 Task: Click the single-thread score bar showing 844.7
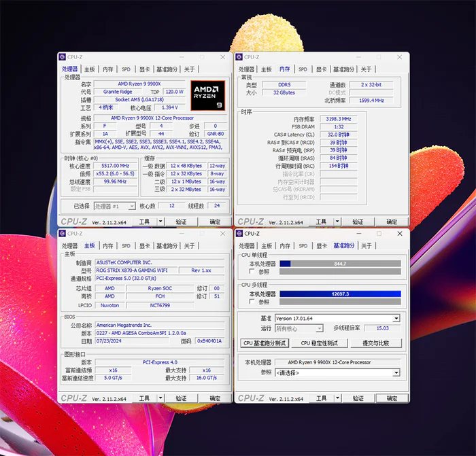tap(340, 264)
